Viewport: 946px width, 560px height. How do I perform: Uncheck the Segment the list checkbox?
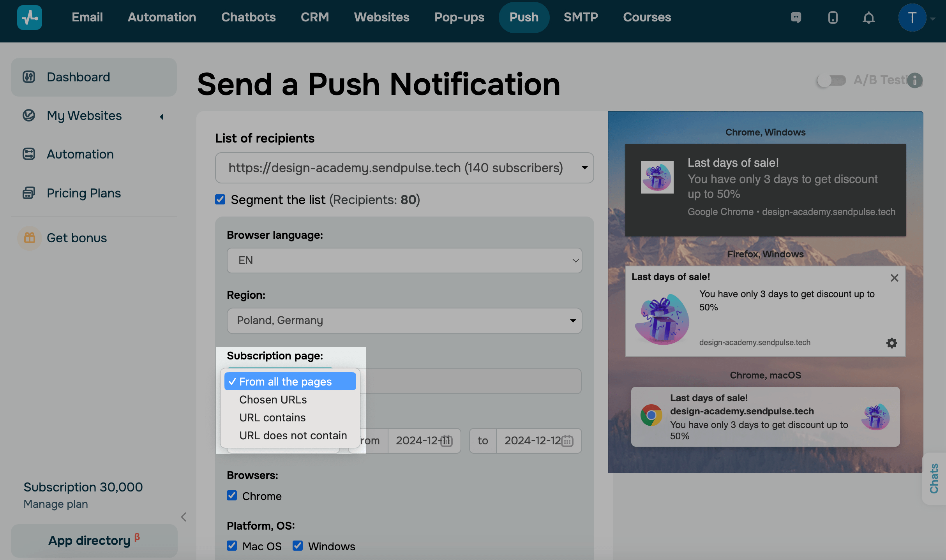(220, 199)
